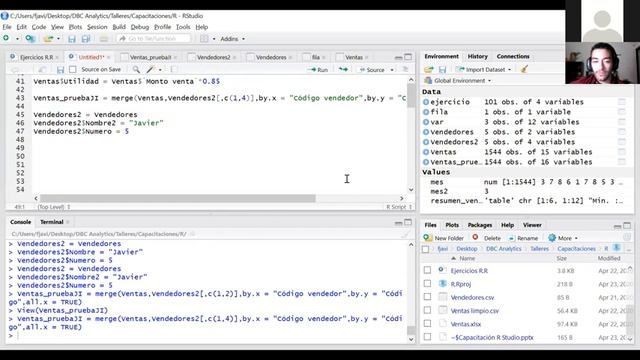The image size is (640, 360).
Task: Expand the var data frame entry
Action: [x=426, y=122]
